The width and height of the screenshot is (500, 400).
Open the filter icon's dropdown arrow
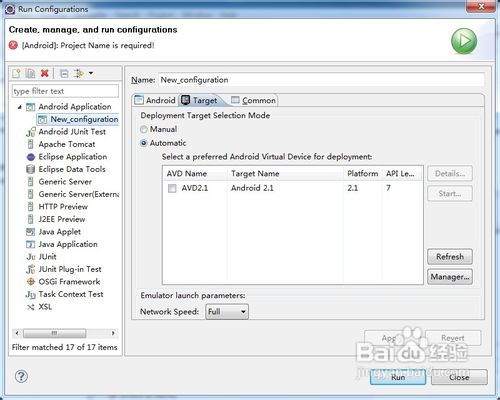pos(91,73)
